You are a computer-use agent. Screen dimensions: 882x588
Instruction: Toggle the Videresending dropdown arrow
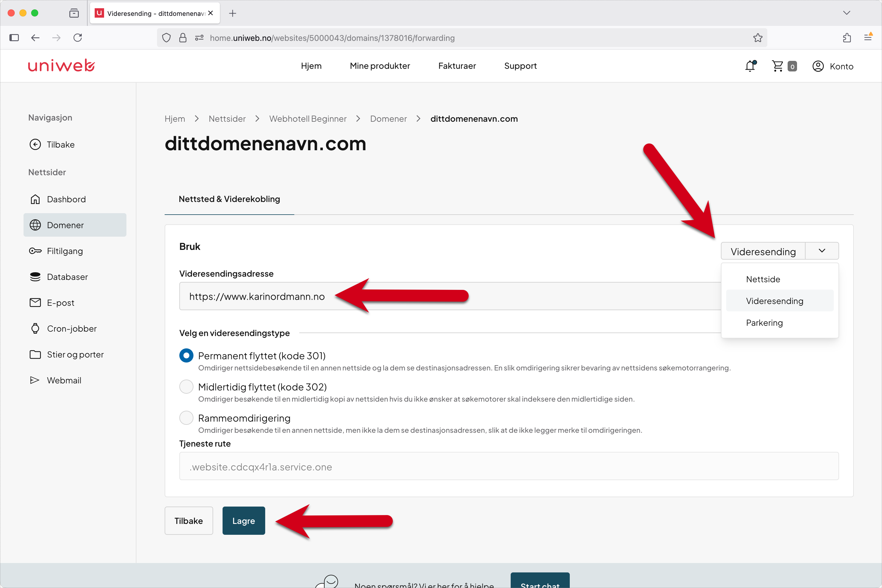[822, 251]
